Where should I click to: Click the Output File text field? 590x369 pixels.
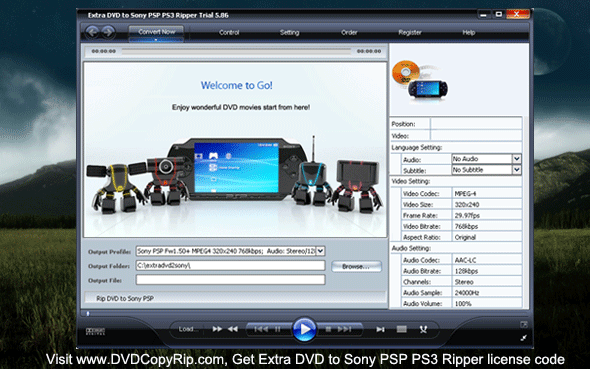click(x=230, y=280)
